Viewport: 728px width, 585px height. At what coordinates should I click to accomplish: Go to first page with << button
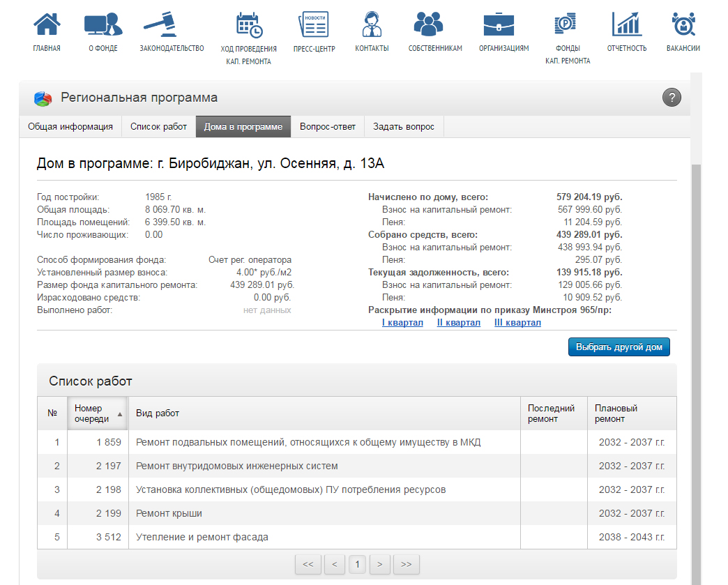[x=308, y=565]
